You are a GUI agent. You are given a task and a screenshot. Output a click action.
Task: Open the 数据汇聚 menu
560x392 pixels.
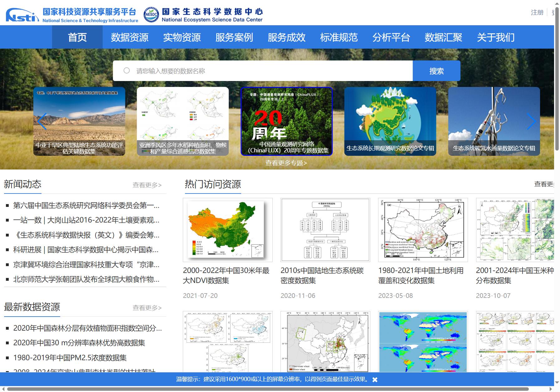[x=443, y=37]
